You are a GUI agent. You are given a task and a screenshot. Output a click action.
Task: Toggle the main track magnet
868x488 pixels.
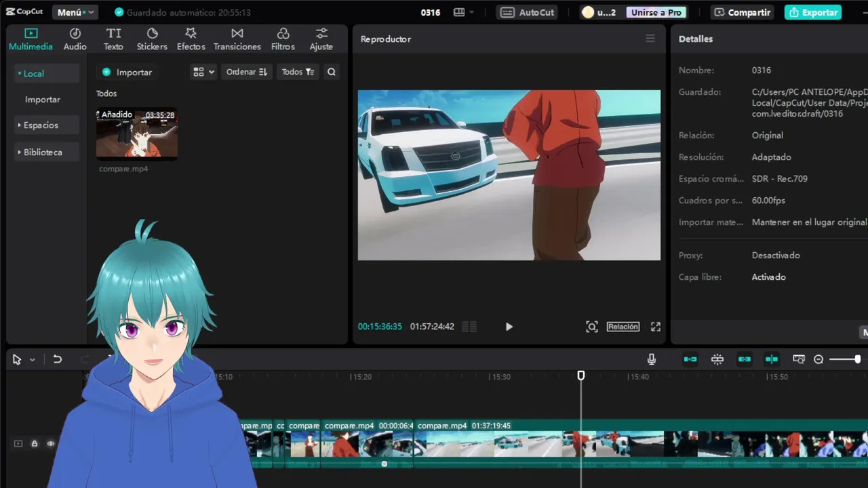[x=690, y=359]
